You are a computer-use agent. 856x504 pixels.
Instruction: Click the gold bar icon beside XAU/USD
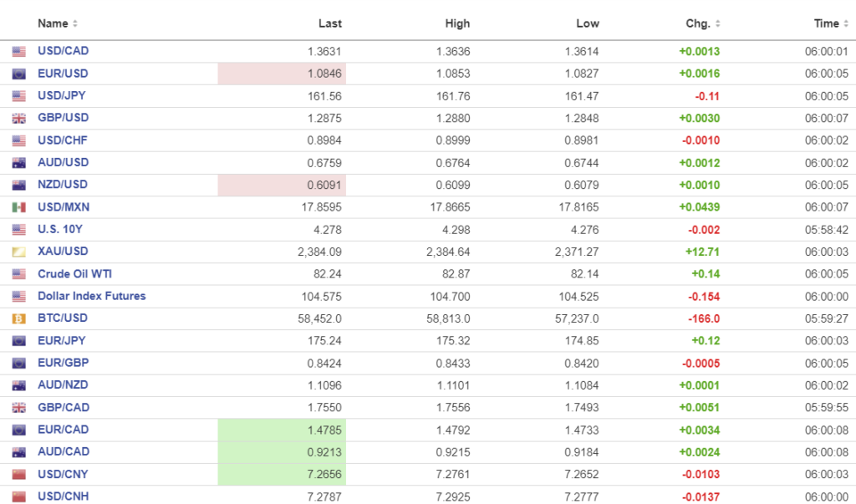18,252
